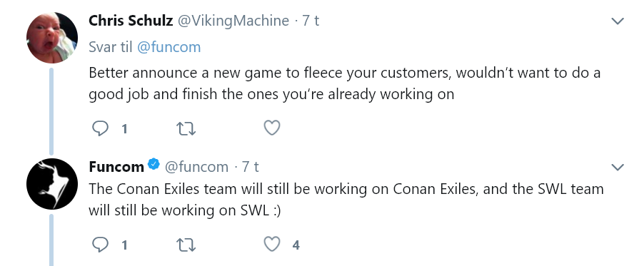The width and height of the screenshot is (644, 266).
Task: Open the Chris Schulz display name
Action: [x=131, y=21]
